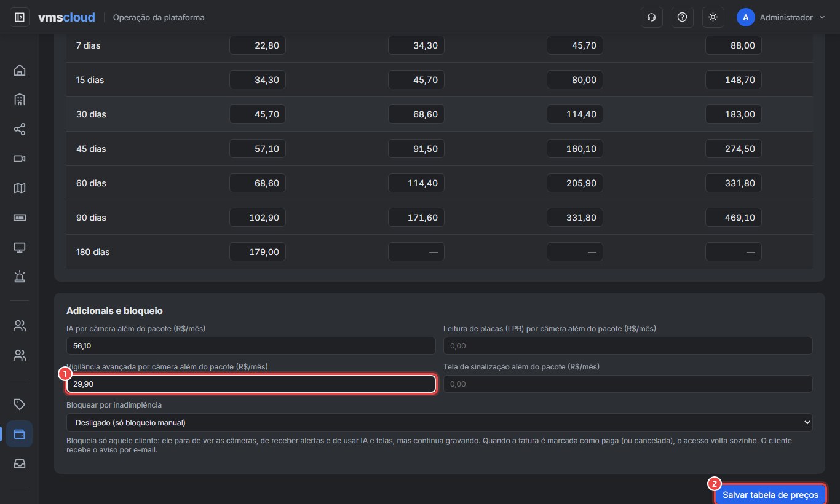The height and width of the screenshot is (504, 840).
Task: Edit the 179,00 price cell
Action: click(x=257, y=252)
